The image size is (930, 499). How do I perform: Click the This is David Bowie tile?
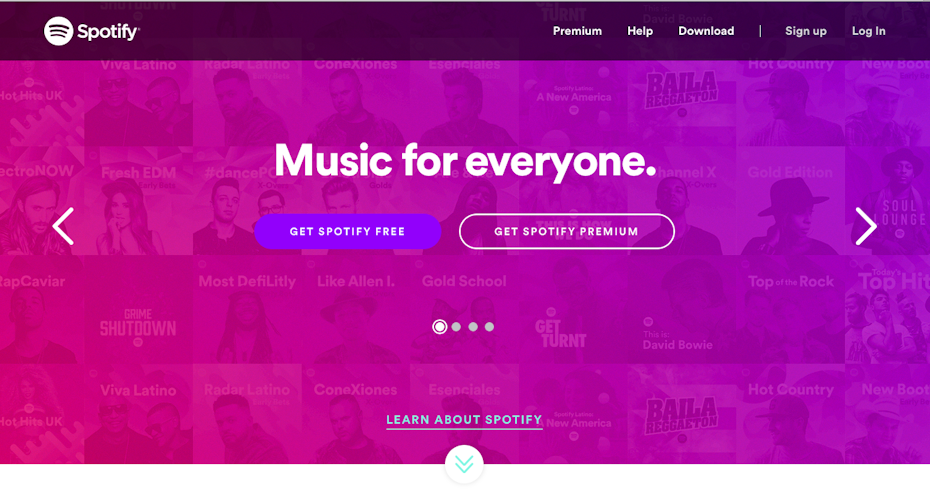coord(682,310)
